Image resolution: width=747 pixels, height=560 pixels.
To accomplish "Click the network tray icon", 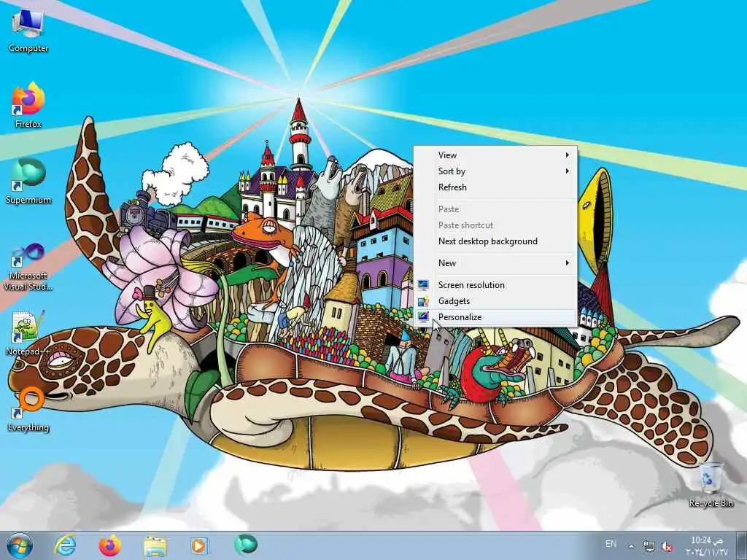I will click(x=649, y=545).
